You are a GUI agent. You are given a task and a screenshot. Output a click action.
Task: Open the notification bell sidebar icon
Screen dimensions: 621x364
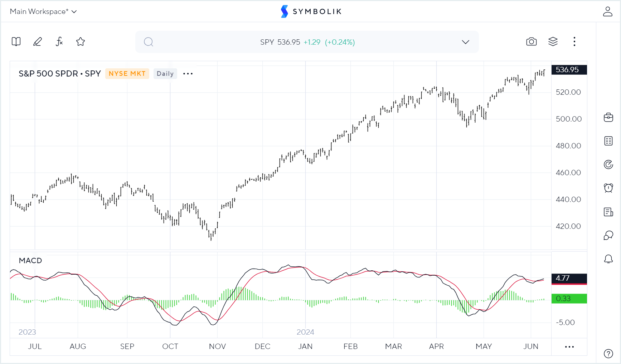pos(608,259)
